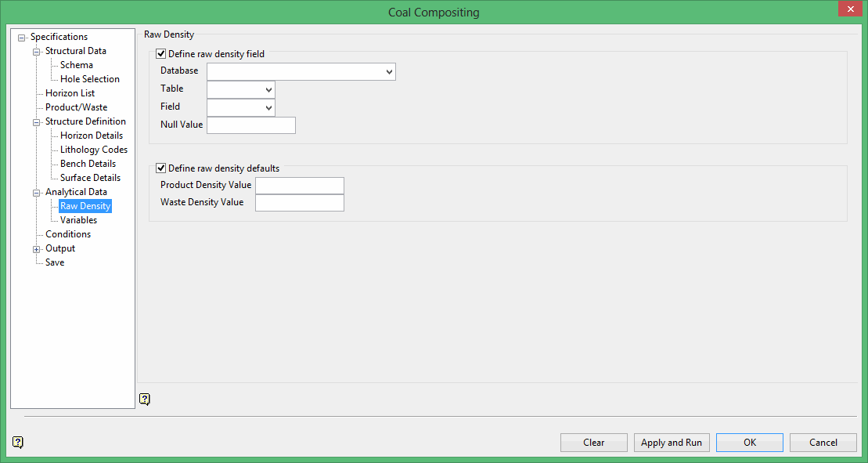868x463 pixels.
Task: Click inside the Null Value input field
Action: point(250,125)
